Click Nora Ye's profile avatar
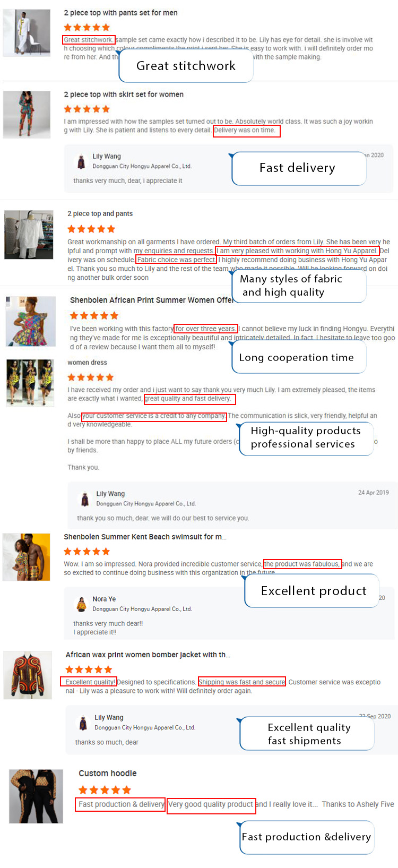The image size is (398, 868). click(x=82, y=604)
